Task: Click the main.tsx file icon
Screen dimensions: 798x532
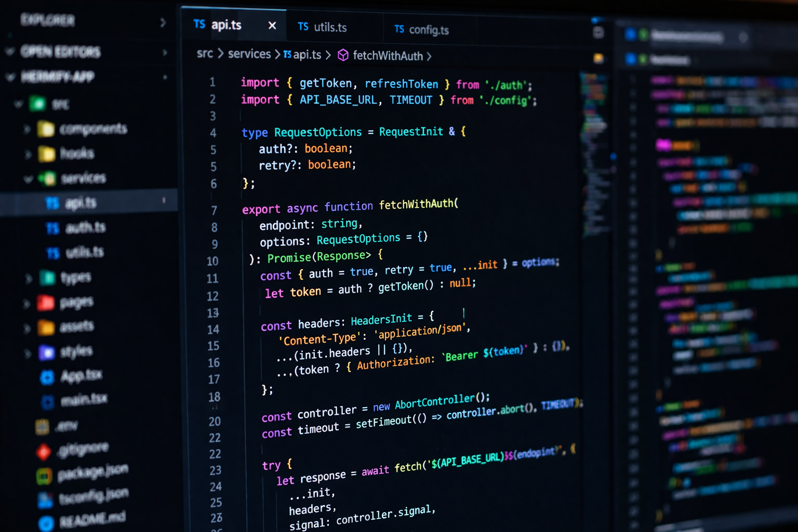Action: (48, 402)
